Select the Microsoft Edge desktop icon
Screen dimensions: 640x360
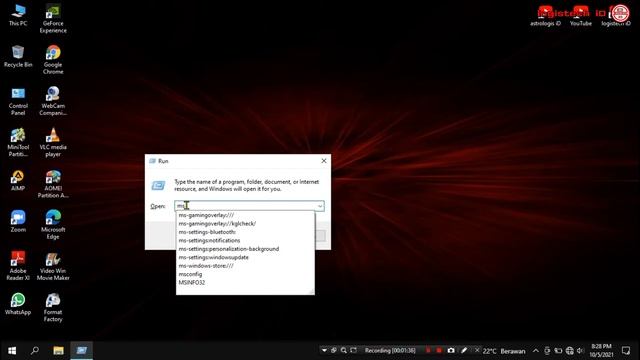(x=53, y=225)
